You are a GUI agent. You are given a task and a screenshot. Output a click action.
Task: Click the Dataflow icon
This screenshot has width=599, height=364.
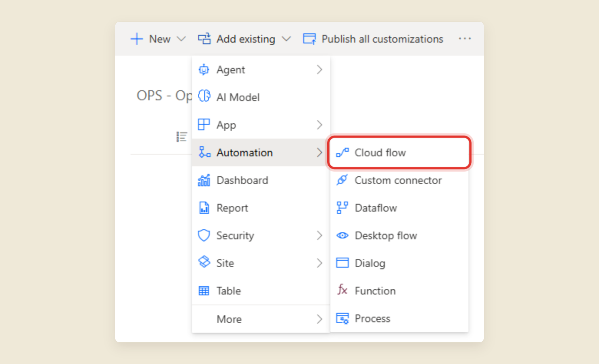click(342, 207)
